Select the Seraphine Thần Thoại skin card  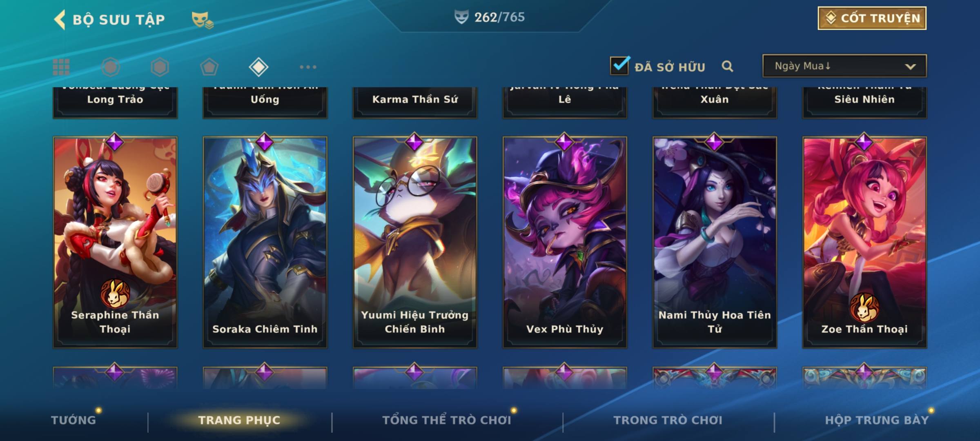[x=115, y=243]
